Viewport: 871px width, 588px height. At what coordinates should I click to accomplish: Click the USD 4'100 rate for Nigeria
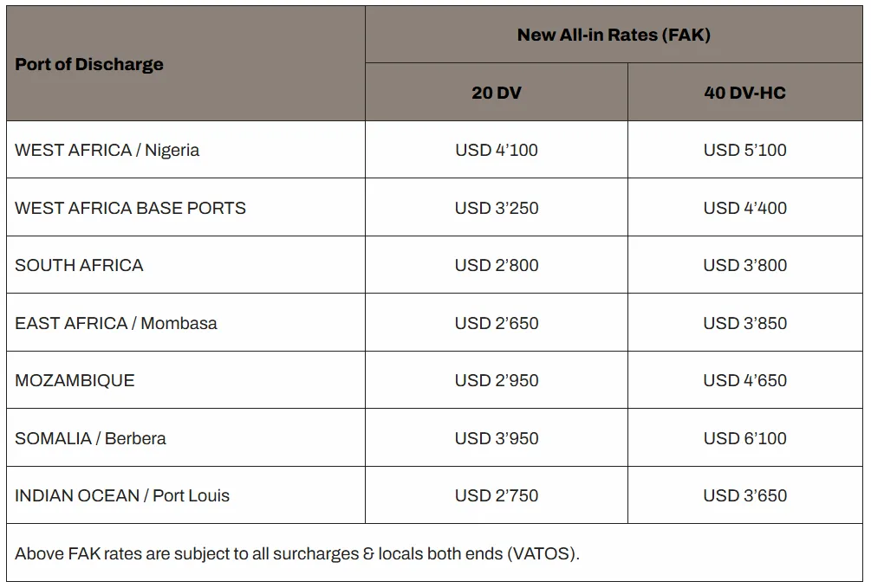(x=497, y=150)
